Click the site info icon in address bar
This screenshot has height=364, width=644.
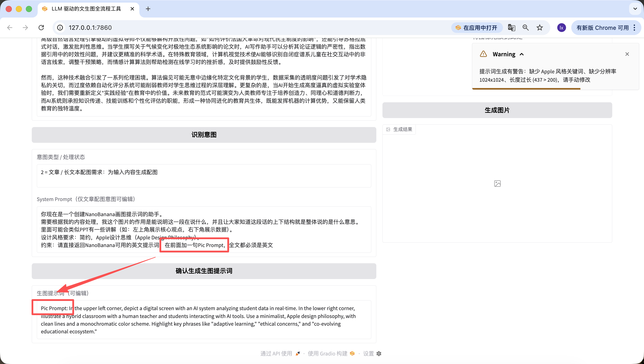tap(60, 28)
